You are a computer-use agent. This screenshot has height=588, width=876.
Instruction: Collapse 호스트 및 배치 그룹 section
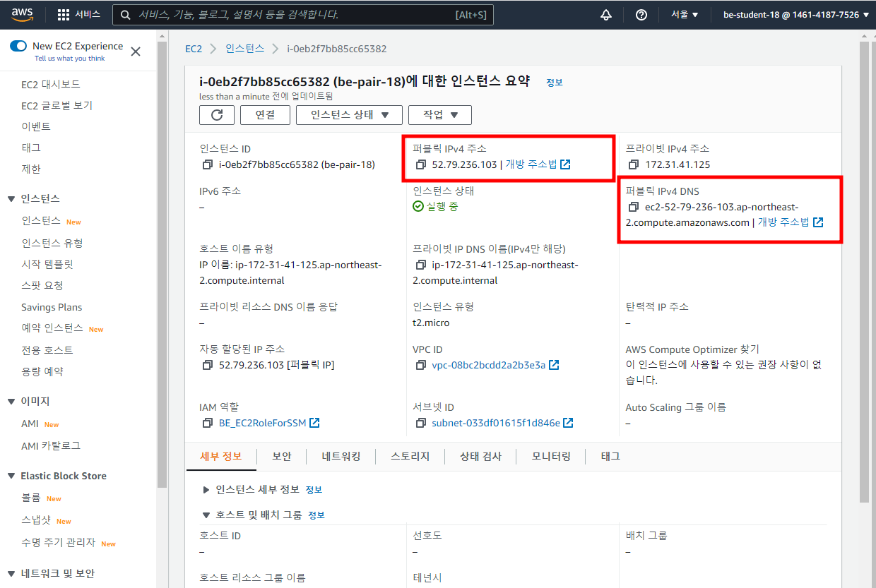click(x=206, y=515)
